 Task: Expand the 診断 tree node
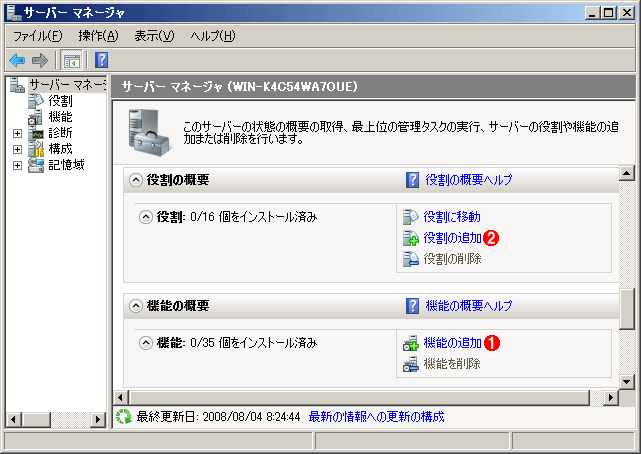[17, 133]
